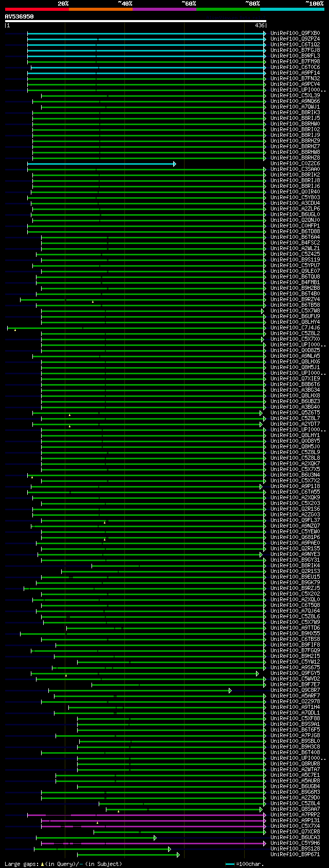
Task: Open hit UniRef100_B7FGJ8
Action: click(295, 50)
